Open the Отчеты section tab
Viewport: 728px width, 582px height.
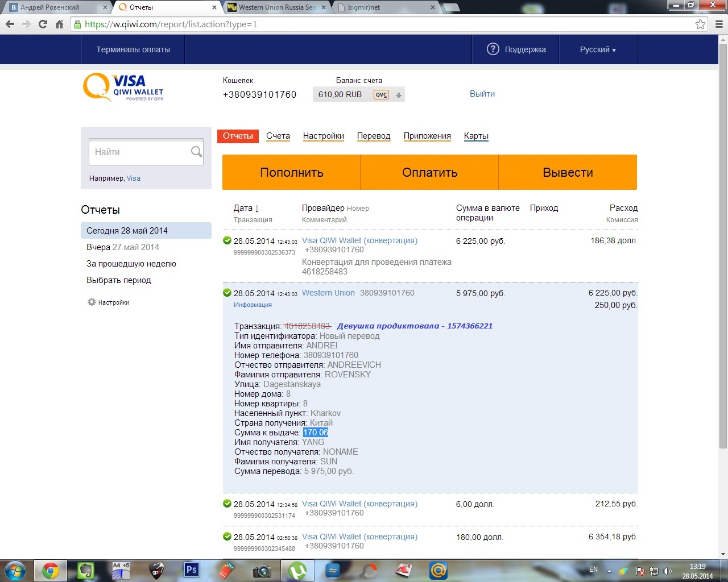(x=238, y=136)
